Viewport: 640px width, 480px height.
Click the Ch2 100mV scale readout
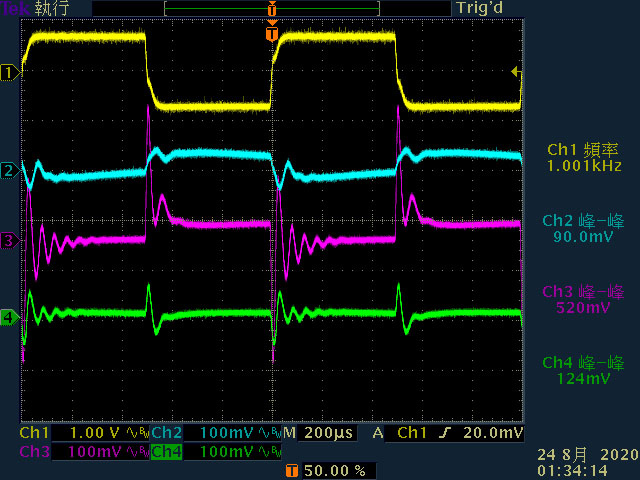click(227, 433)
